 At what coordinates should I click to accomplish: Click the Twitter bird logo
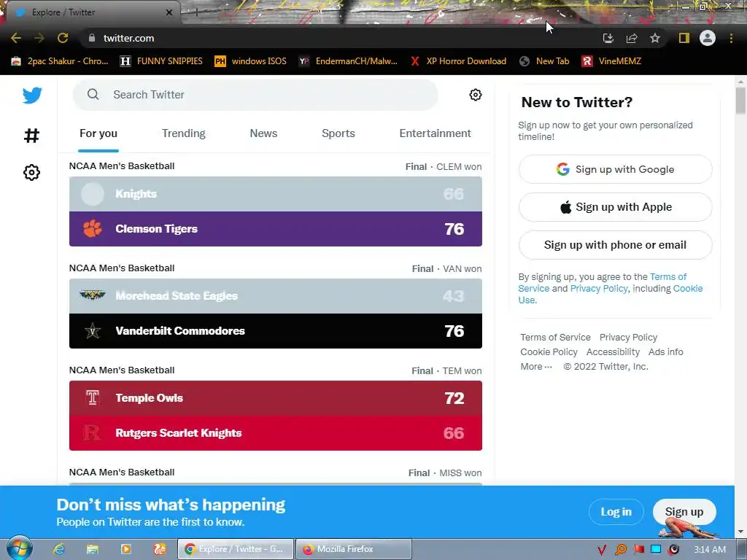click(x=32, y=96)
